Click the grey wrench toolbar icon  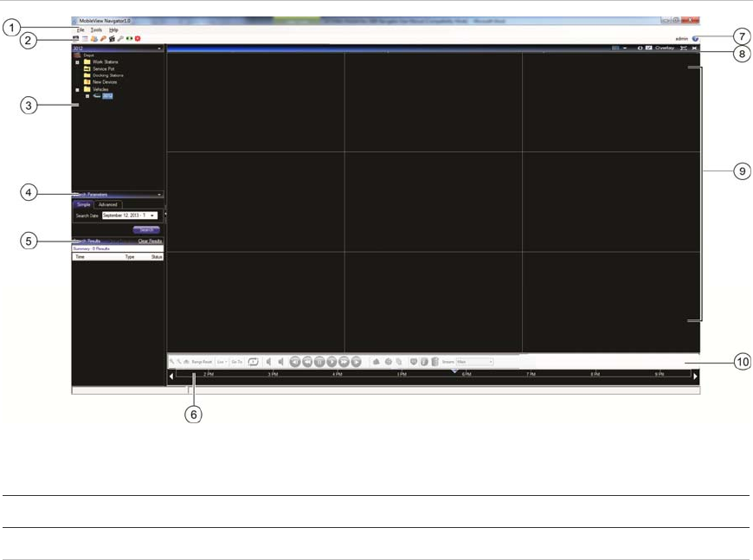[120, 38]
